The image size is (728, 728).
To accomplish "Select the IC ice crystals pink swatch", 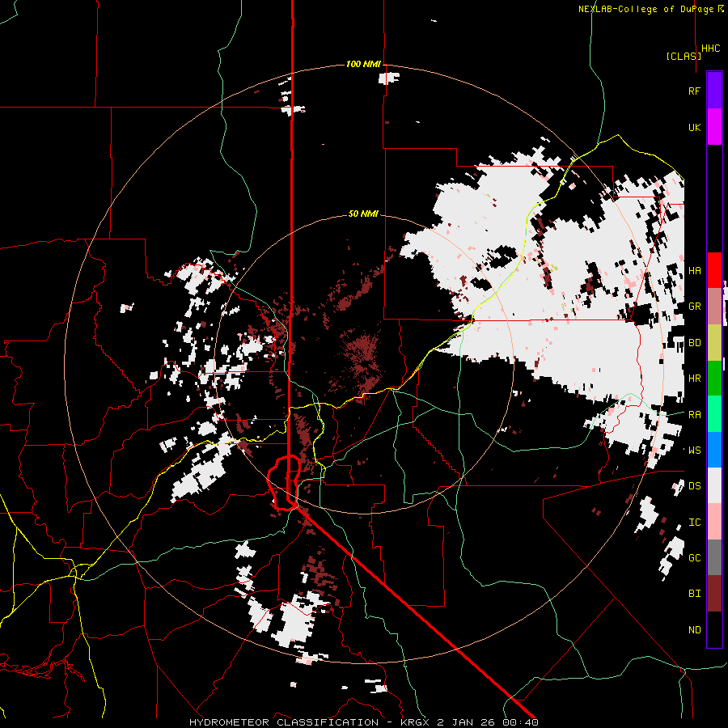I will pos(714,522).
